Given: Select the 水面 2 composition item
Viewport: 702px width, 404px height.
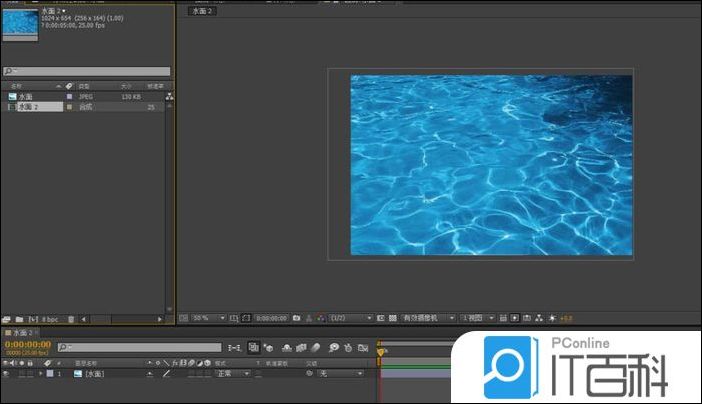Looking at the screenshot, I should pyautogui.click(x=28, y=106).
